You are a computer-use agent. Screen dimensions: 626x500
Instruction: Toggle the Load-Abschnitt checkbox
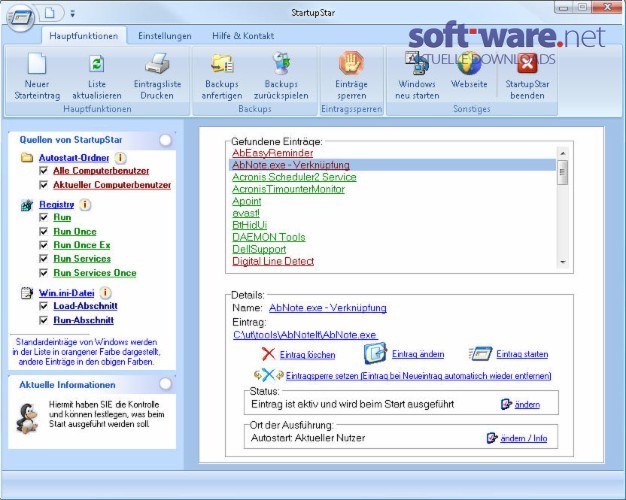(44, 306)
